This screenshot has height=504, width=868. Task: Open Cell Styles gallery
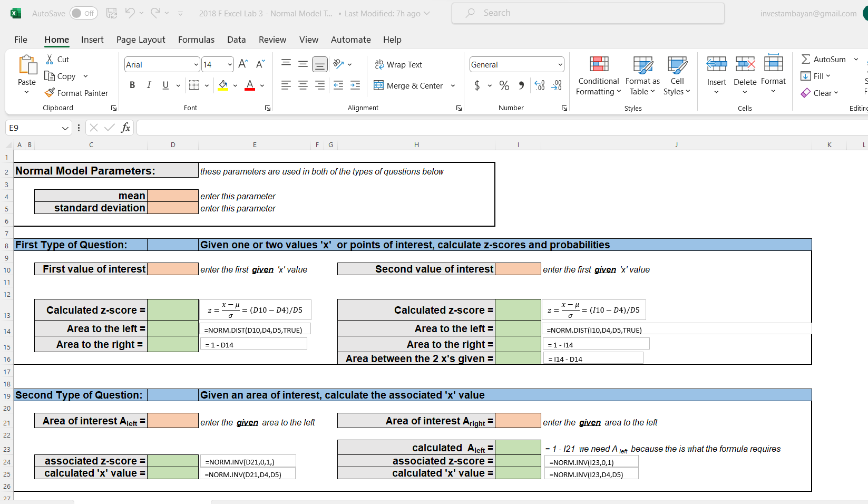(676, 75)
